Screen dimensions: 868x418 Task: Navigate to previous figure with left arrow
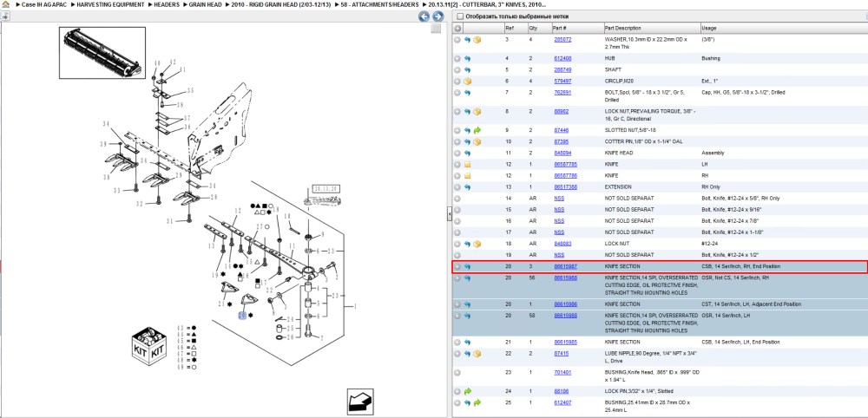coord(424,16)
